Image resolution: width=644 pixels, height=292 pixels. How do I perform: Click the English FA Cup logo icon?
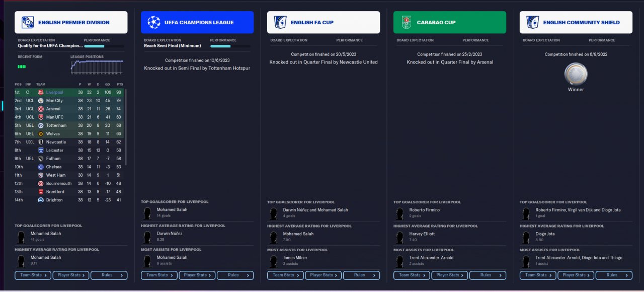click(280, 22)
